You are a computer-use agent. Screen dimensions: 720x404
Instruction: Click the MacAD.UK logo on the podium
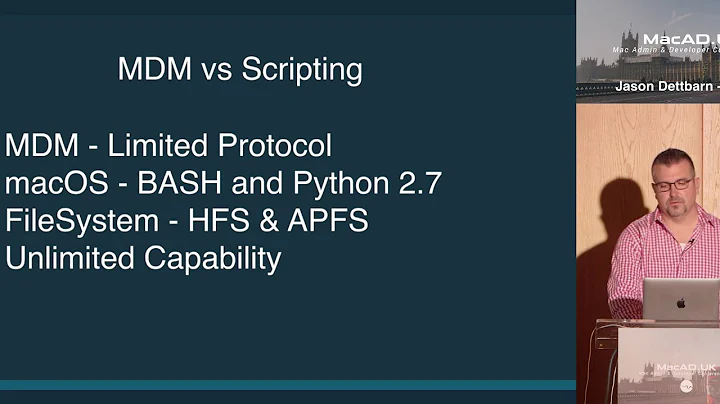pos(686,367)
